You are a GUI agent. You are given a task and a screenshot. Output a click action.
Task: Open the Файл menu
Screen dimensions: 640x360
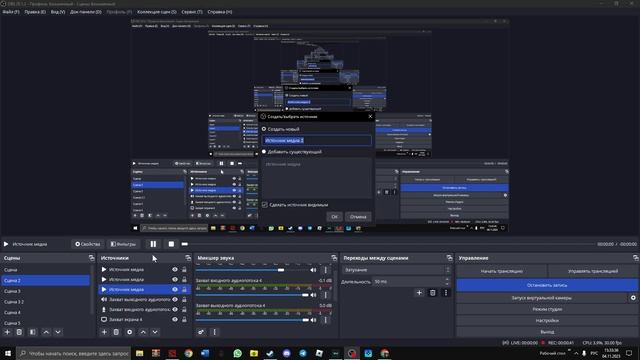11,12
